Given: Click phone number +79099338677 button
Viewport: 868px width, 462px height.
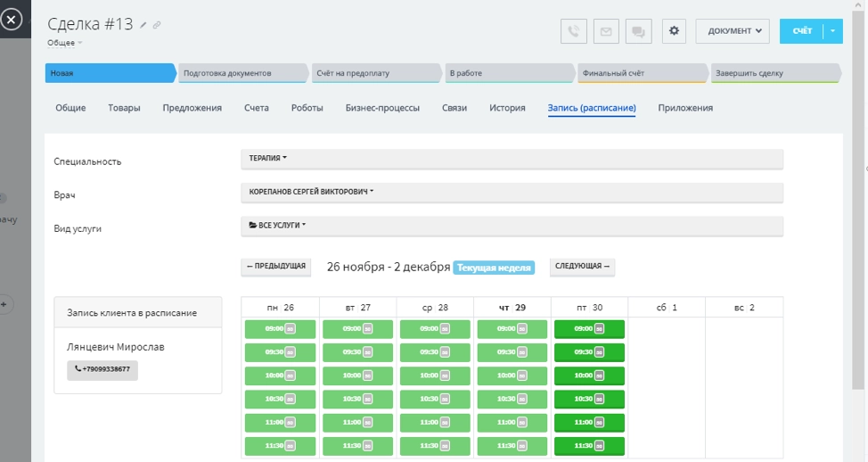Looking at the screenshot, I should click(102, 369).
